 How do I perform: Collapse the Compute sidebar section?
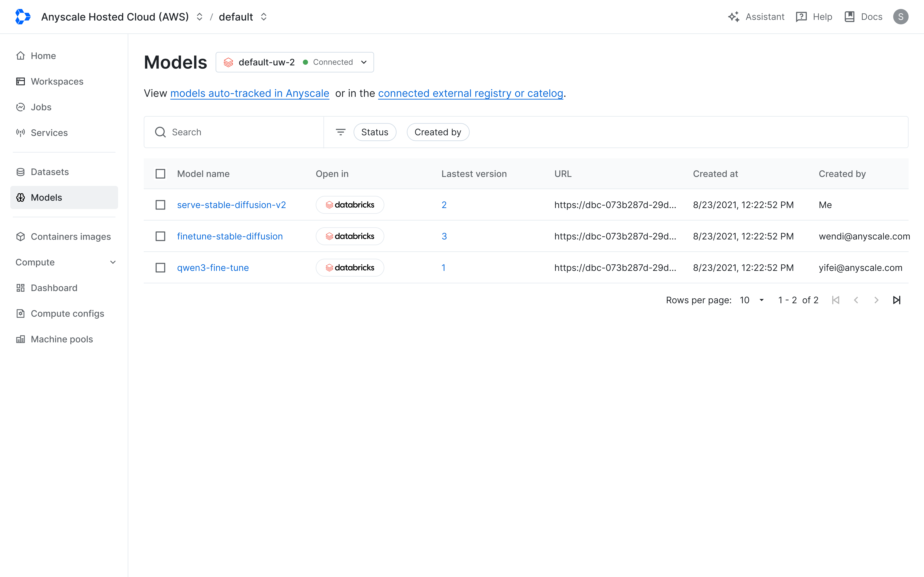coord(113,262)
